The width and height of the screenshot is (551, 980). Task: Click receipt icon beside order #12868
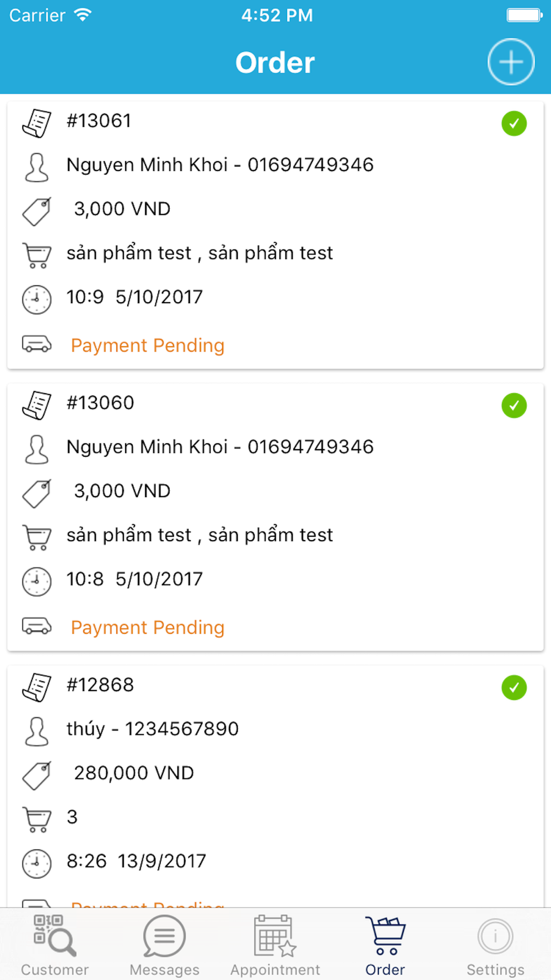coord(36,687)
